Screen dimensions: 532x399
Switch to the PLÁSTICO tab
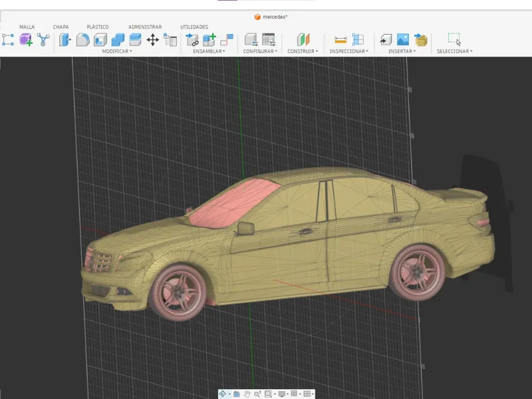pos(98,27)
